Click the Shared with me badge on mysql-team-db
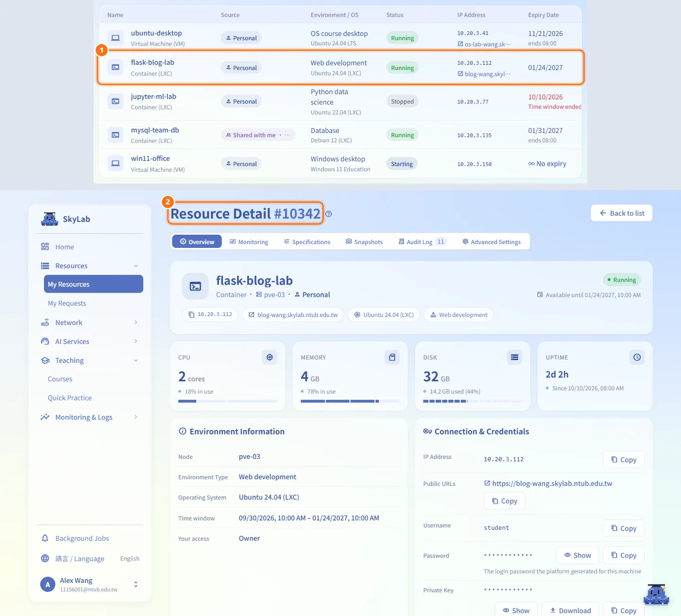The image size is (681, 616). tap(258, 135)
